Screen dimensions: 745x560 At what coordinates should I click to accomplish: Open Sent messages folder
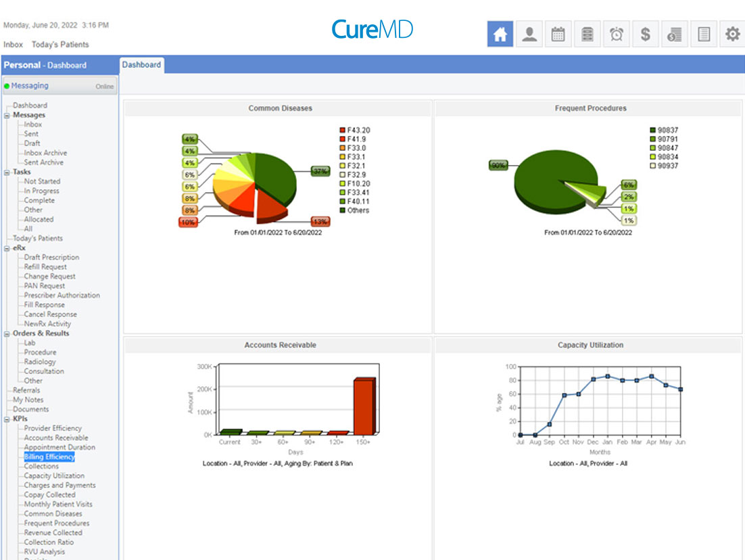pos(31,134)
